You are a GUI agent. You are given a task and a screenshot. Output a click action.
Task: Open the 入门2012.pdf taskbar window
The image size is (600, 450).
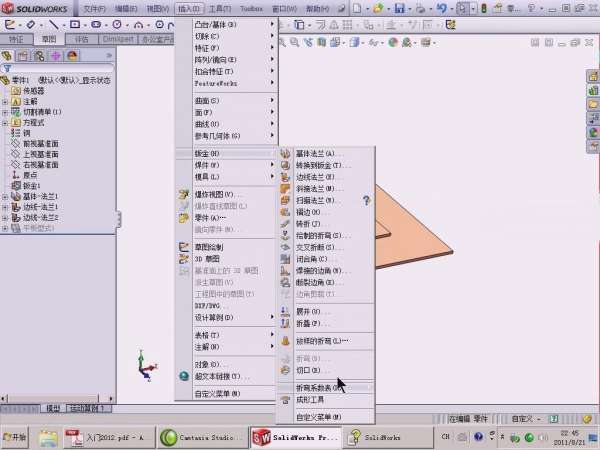point(109,437)
